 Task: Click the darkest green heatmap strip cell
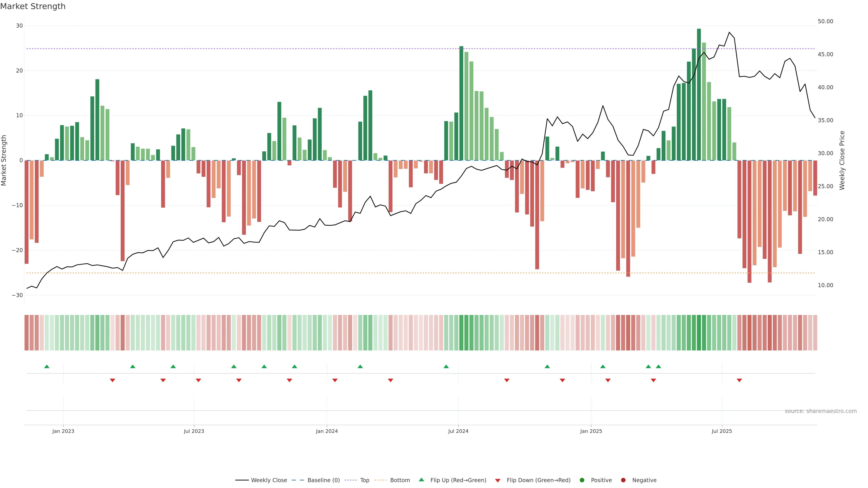pos(699,333)
